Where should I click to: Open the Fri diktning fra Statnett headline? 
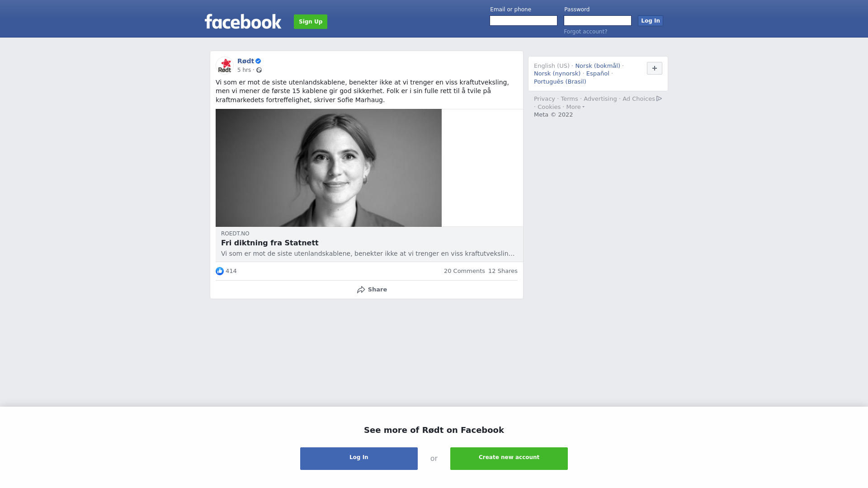(270, 243)
